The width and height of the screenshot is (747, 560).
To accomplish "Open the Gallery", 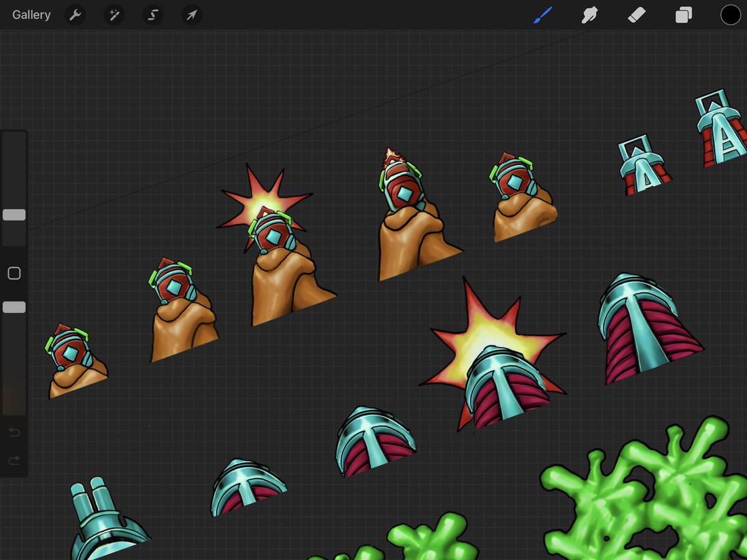I will [31, 15].
